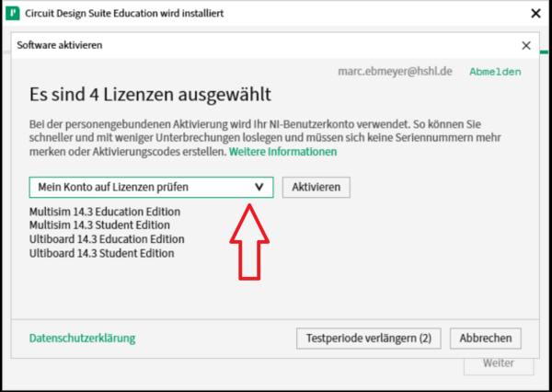Sign out via the Abmelden link

495,71
